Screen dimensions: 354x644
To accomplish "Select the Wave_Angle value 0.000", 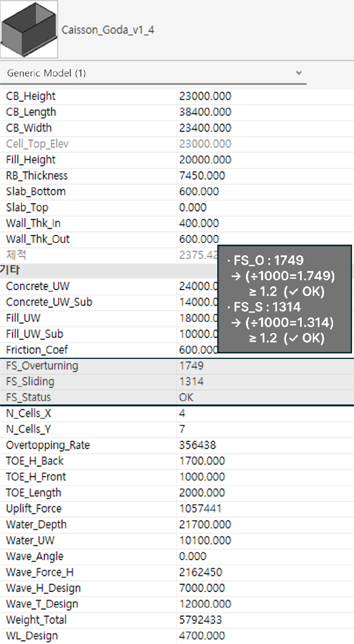I will tap(193, 556).
